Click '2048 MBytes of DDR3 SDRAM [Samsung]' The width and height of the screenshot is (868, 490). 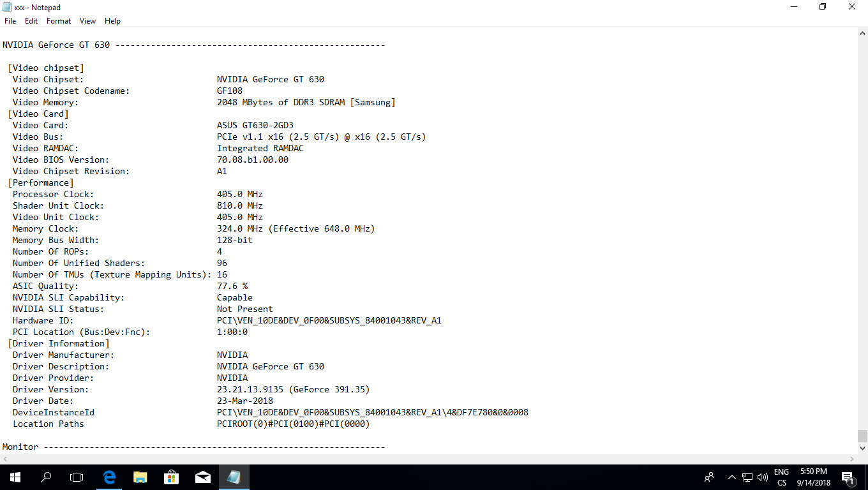[306, 103]
